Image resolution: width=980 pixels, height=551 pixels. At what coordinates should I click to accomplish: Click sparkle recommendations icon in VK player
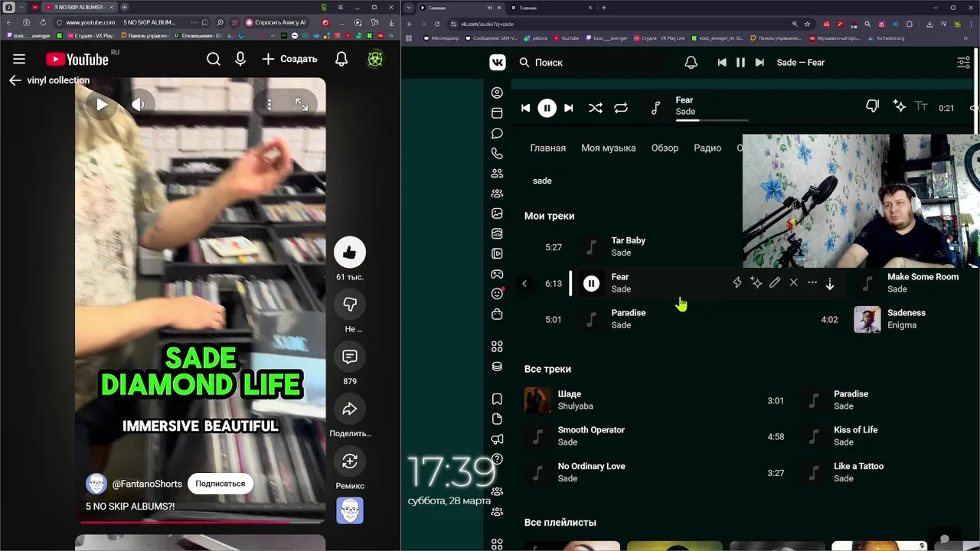click(x=900, y=107)
